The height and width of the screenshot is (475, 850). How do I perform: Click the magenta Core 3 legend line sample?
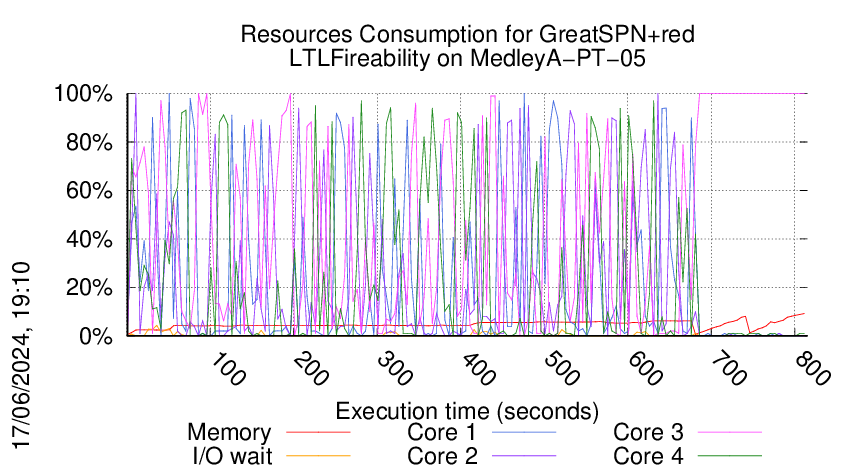[x=730, y=432]
